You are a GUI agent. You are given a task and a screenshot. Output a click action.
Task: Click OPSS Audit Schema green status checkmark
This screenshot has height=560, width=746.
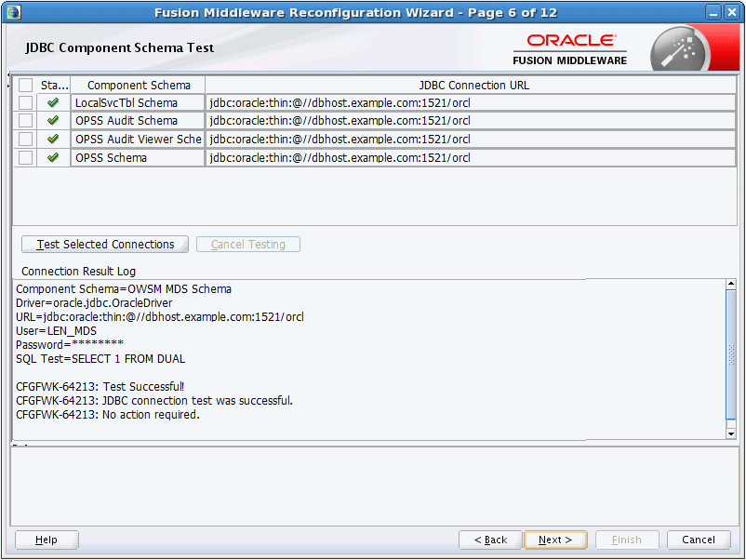coord(53,120)
